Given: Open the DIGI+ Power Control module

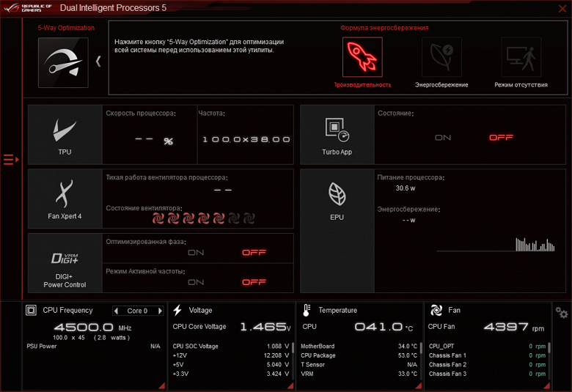Looking at the screenshot, I should click(65, 263).
